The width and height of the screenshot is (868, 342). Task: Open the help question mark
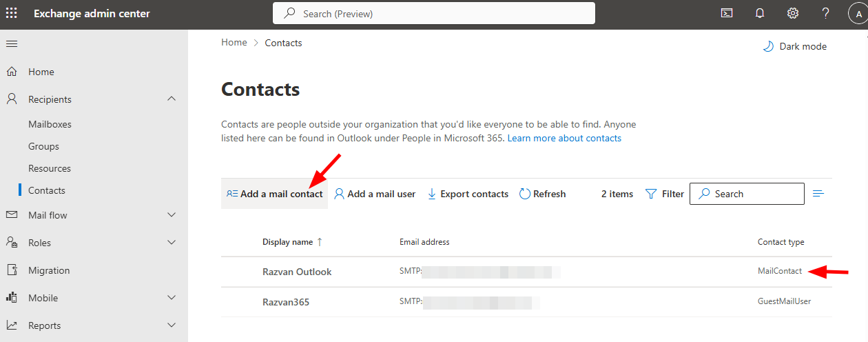[826, 13]
